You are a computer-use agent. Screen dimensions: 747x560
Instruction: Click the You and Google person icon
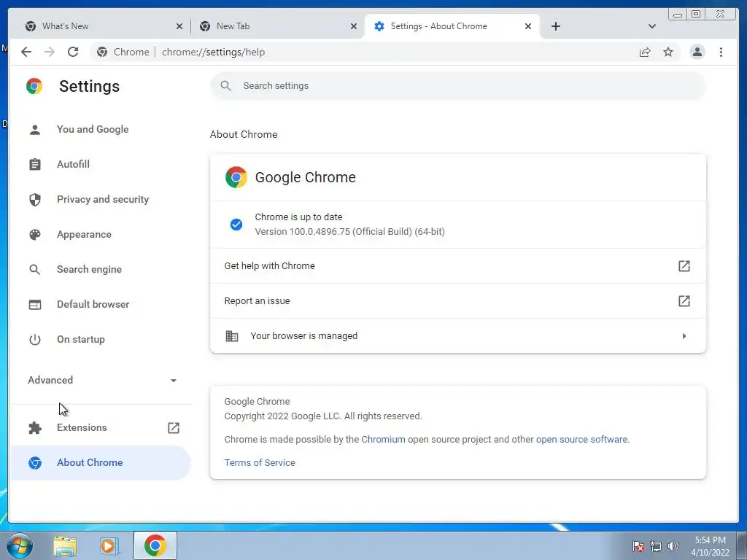(35, 130)
